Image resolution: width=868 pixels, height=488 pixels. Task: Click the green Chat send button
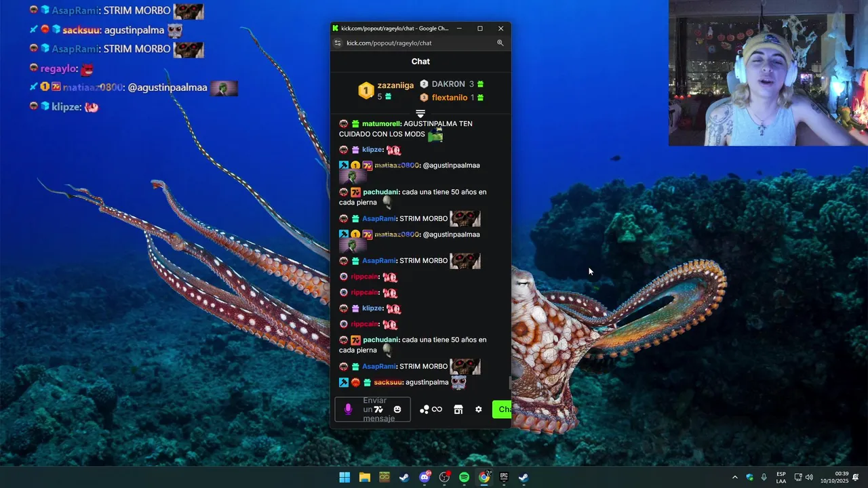coord(502,409)
